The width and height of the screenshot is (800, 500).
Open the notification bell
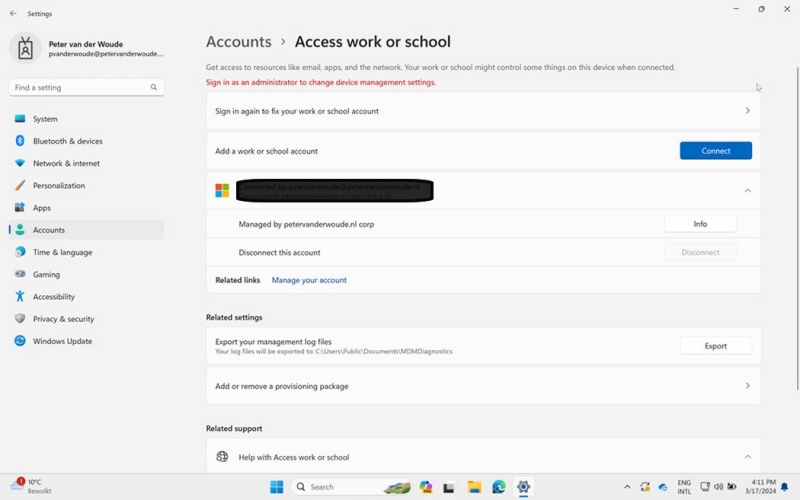coord(785,487)
